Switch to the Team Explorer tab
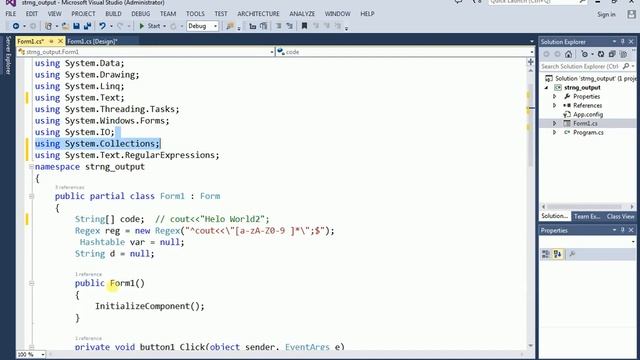Image resolution: width=640 pixels, height=360 pixels. pyautogui.click(x=587, y=216)
